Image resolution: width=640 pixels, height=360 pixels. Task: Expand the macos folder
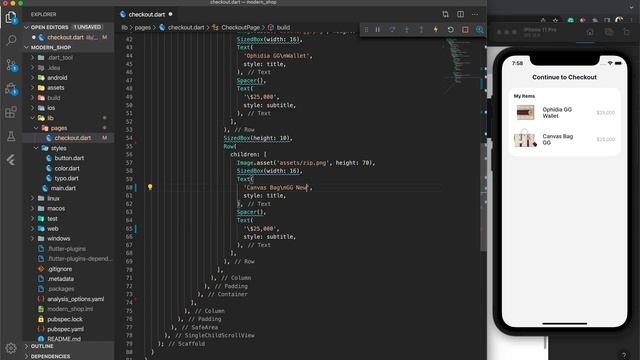coord(56,209)
